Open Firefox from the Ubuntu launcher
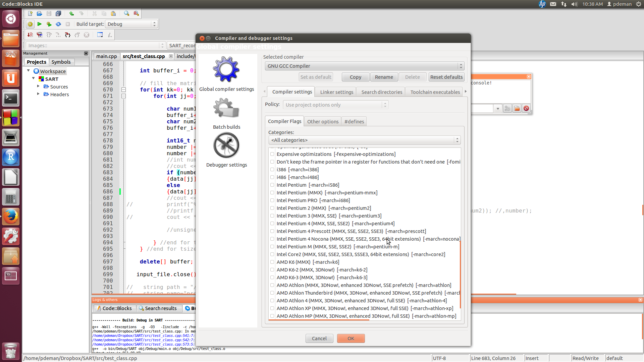Viewport: 644px width, 362px height. pos(11,217)
